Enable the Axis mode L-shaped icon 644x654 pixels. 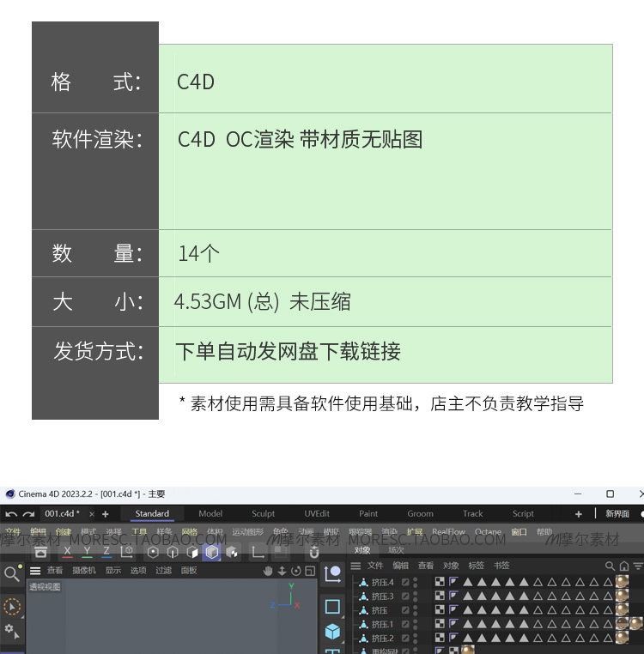click(258, 552)
